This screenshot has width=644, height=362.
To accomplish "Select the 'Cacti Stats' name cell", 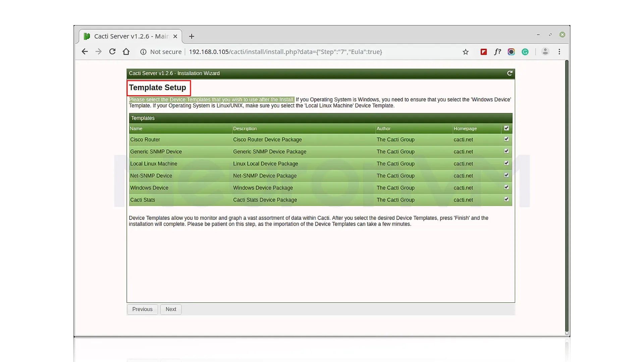I will 143,200.
